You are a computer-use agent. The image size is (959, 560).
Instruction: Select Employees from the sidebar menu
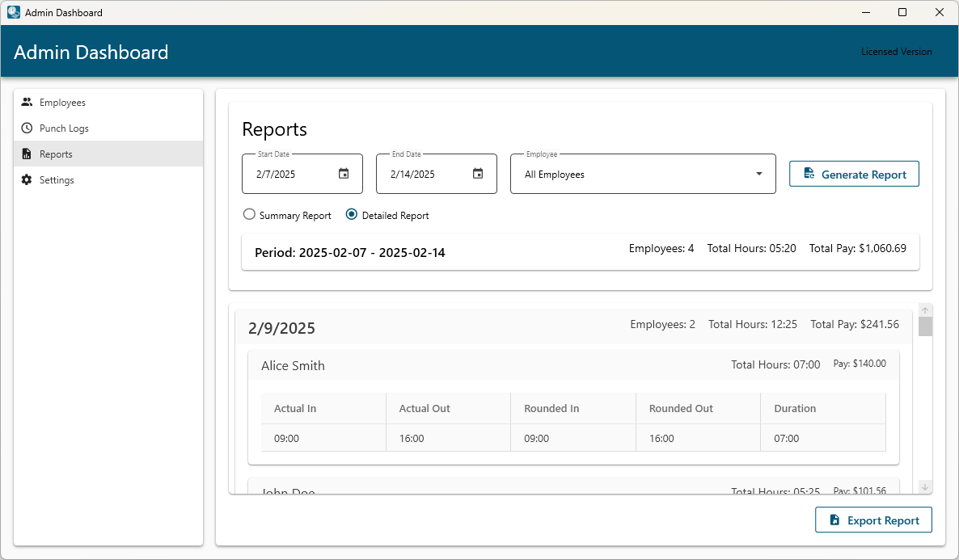(61, 102)
